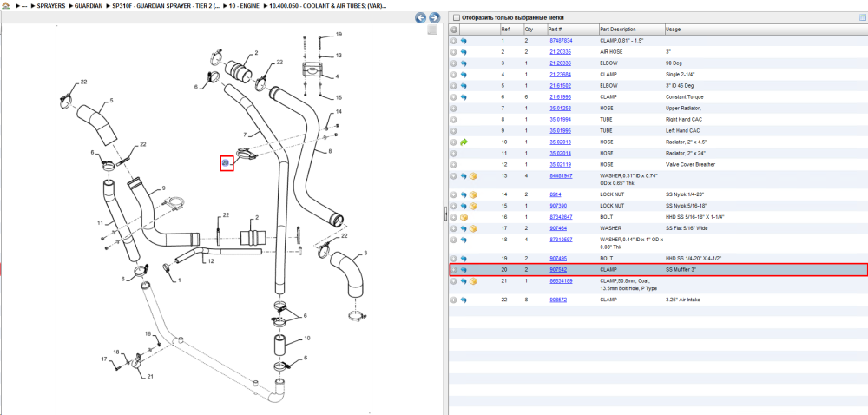The width and height of the screenshot is (868, 415).
Task: Click 'AIR HOSE' description text
Action: tap(611, 52)
